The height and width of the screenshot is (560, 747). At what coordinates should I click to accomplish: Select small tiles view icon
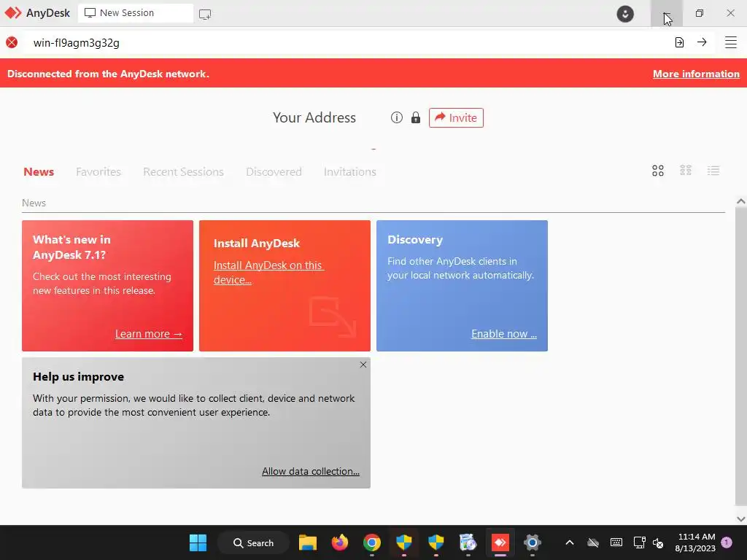click(x=686, y=171)
